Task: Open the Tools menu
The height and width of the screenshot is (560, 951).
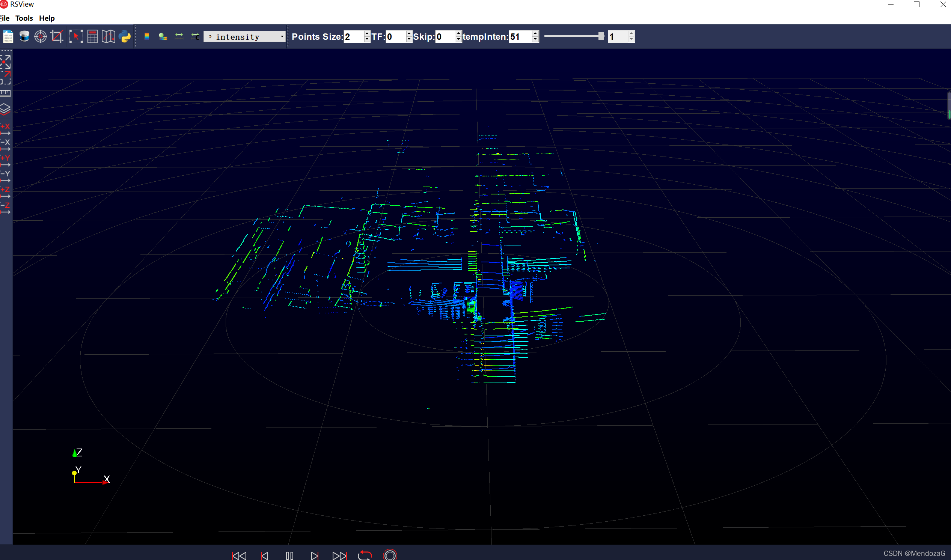Action: (24, 18)
